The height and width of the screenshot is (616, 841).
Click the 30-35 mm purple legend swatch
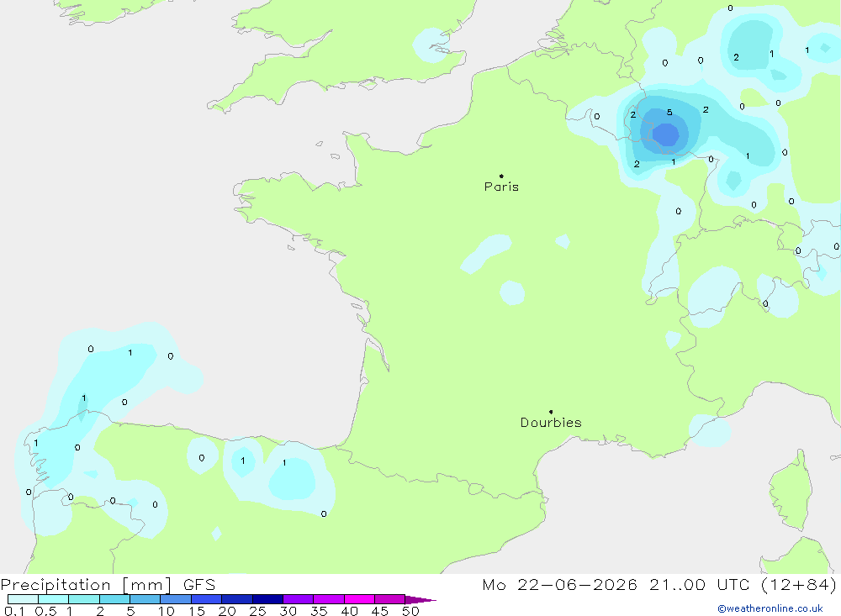299,599
